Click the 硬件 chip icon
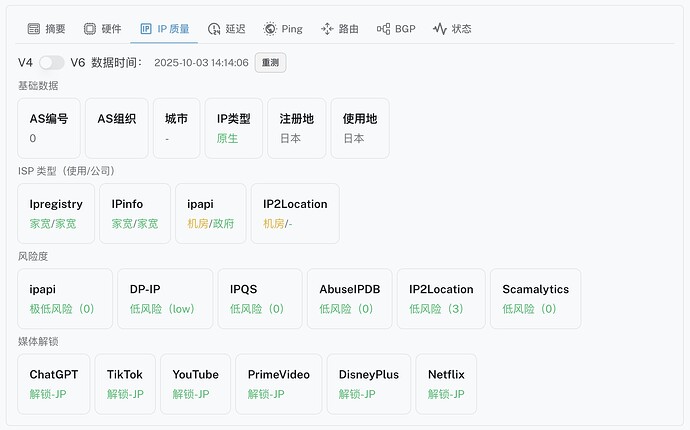690x430 pixels. click(90, 29)
